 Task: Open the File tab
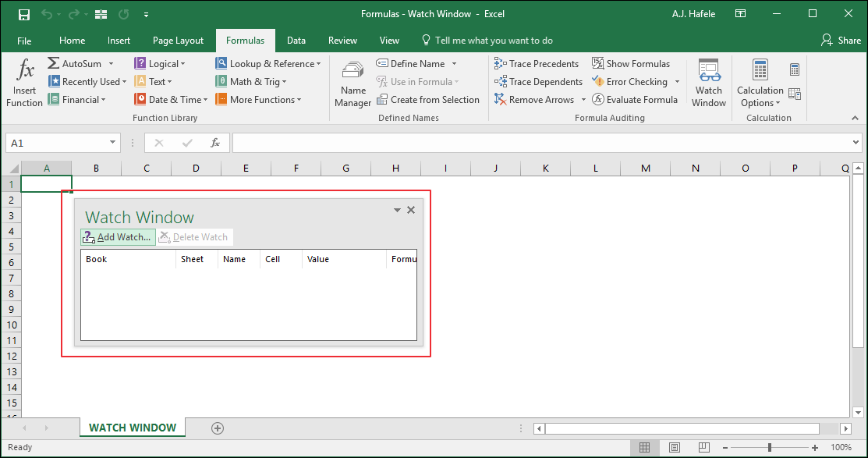coord(24,41)
